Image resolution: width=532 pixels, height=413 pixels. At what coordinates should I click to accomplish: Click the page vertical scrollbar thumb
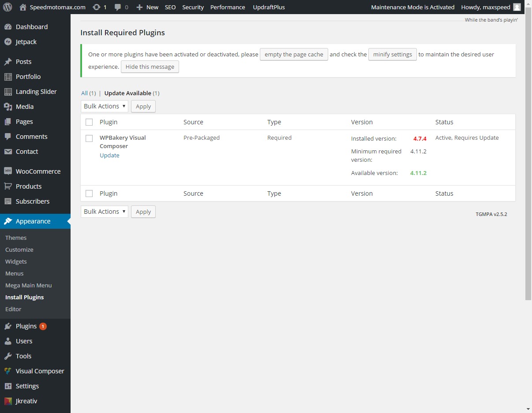tap(528, 154)
